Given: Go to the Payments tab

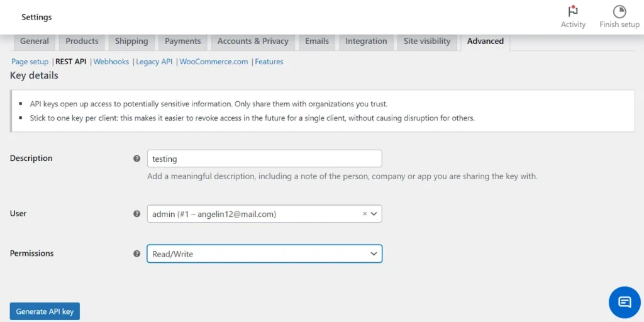Looking at the screenshot, I should (x=182, y=42).
